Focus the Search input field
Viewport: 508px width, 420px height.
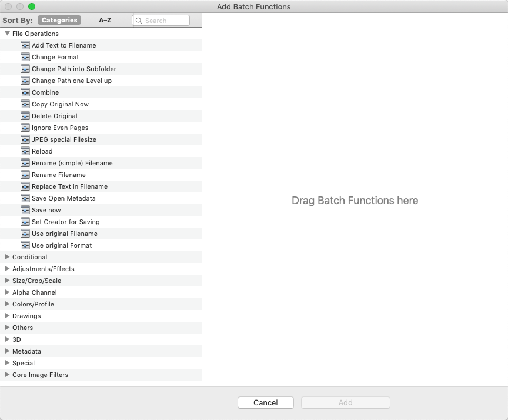(x=161, y=21)
